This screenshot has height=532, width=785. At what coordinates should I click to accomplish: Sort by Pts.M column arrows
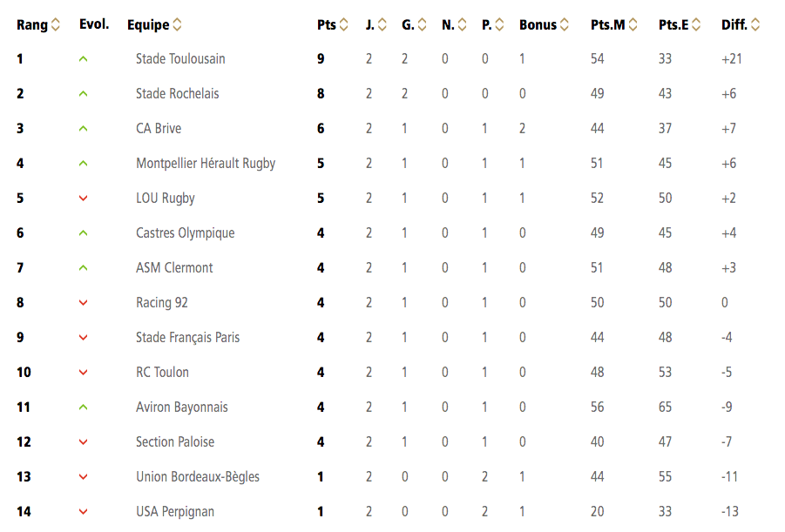tap(633, 24)
